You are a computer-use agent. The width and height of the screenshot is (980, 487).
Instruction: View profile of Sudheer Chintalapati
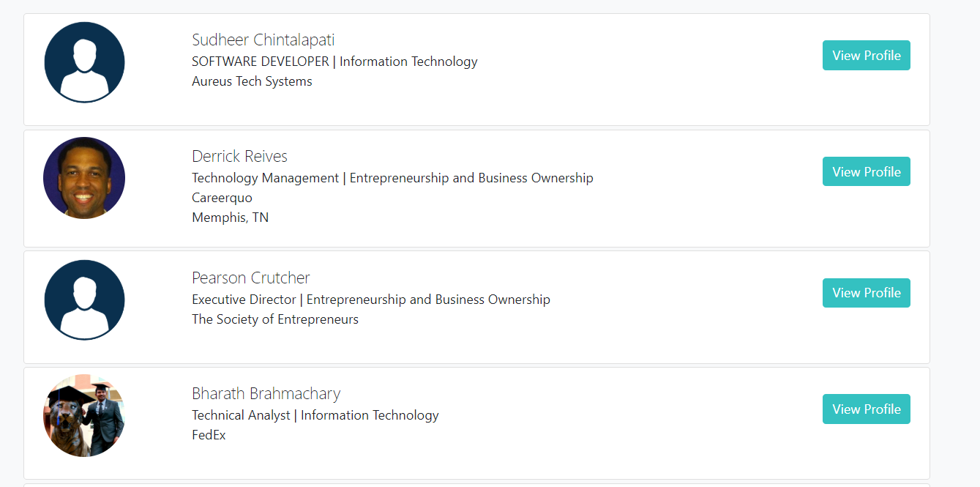(x=867, y=56)
